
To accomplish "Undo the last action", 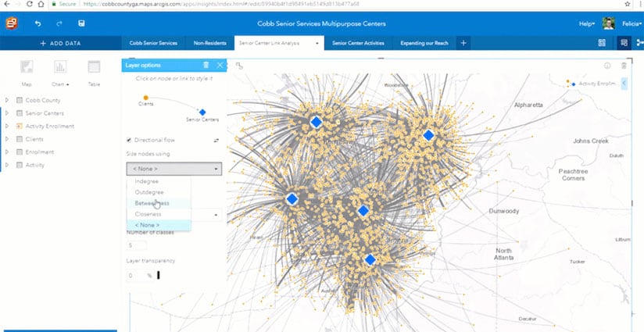I will [38, 23].
